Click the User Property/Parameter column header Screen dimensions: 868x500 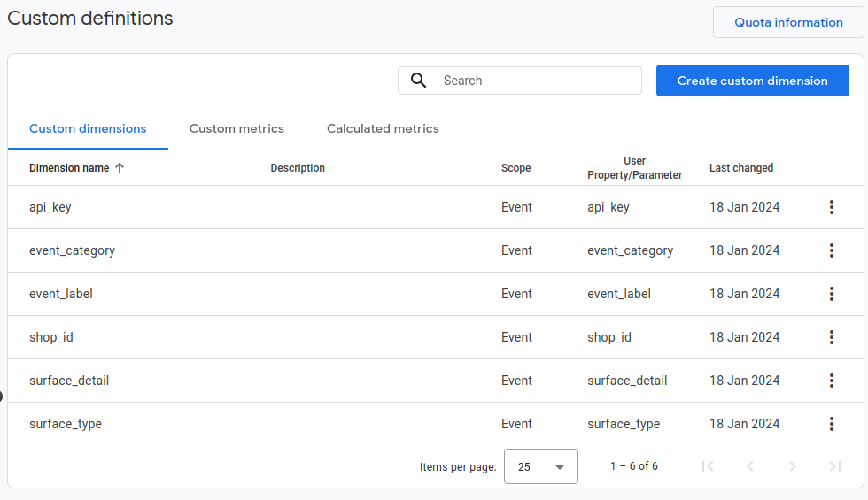click(x=634, y=167)
